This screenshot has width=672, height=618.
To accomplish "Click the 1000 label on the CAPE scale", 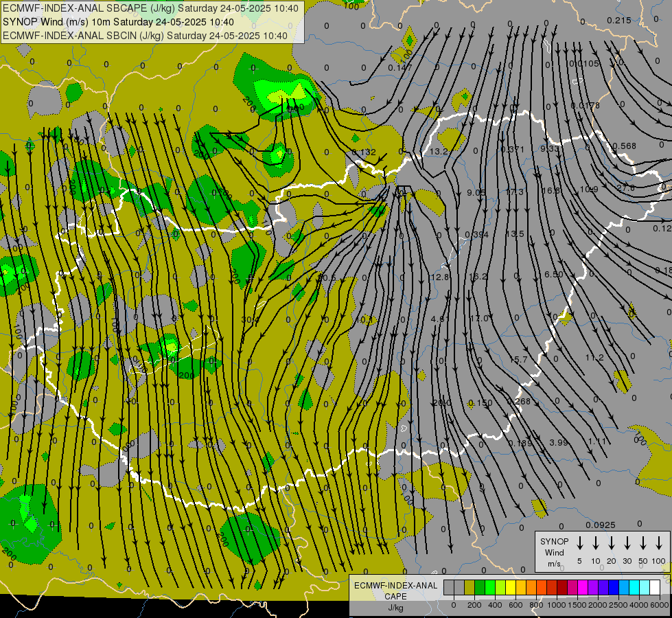I will coord(556,605).
